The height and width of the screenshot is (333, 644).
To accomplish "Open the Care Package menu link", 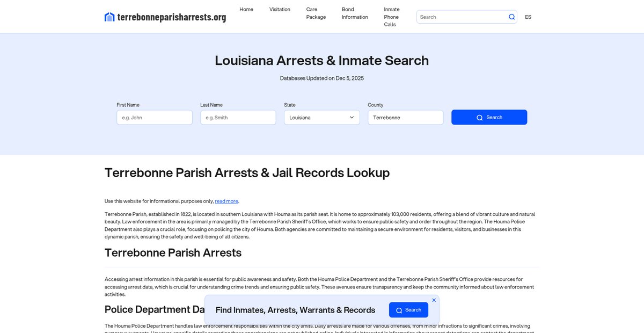I will (316, 13).
